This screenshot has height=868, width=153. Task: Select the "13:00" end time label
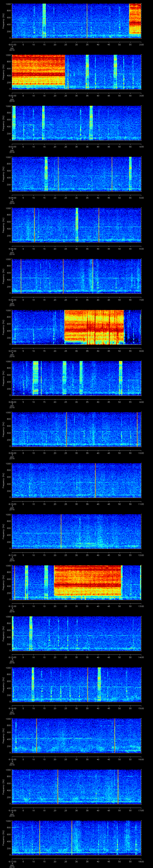pos(141,606)
